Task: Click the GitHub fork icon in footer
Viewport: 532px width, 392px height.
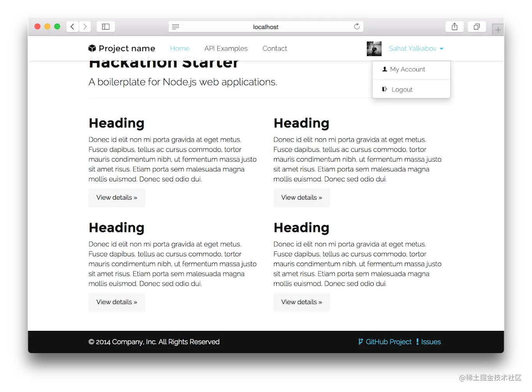Action: 361,342
